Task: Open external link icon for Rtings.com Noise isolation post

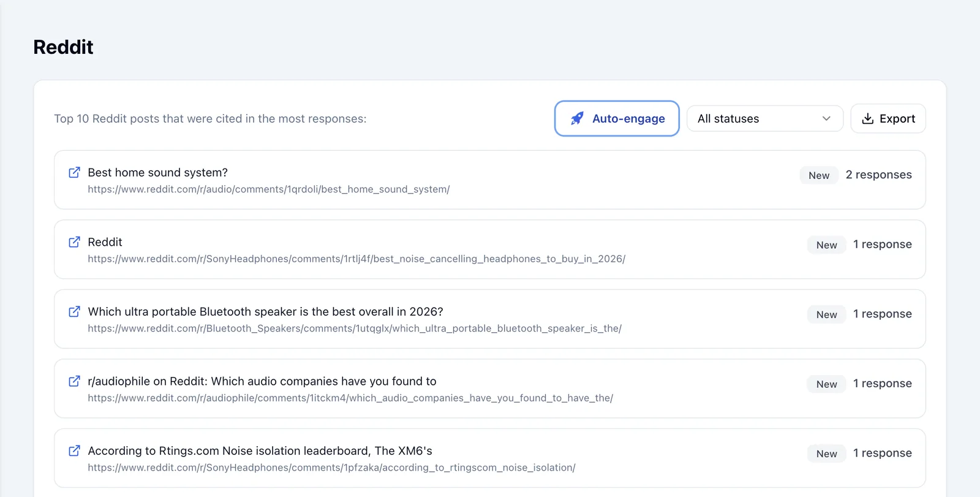Action: [74, 450]
